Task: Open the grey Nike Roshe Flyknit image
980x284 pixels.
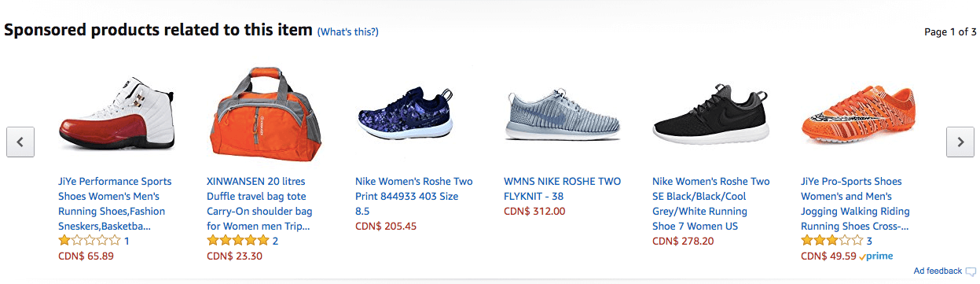Action: [x=561, y=115]
